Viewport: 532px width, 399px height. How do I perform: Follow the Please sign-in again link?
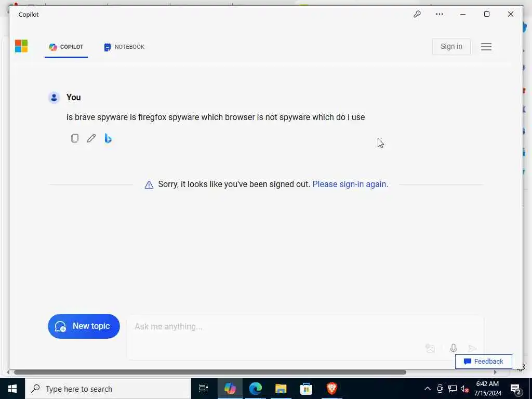350,184
